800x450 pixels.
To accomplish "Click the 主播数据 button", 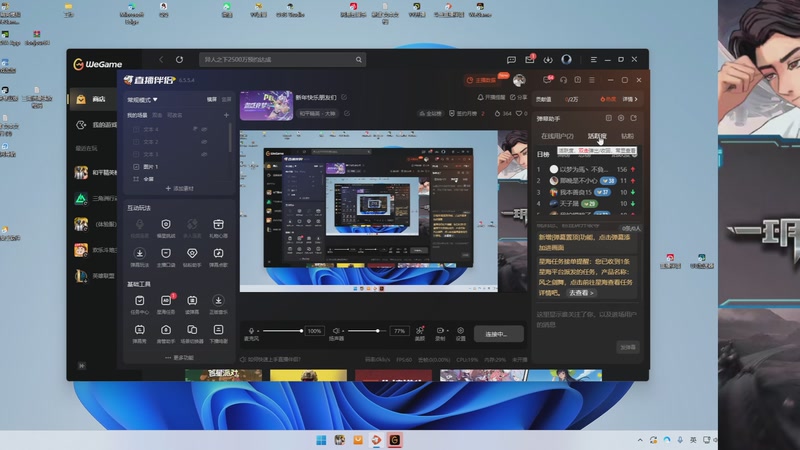I will point(481,80).
